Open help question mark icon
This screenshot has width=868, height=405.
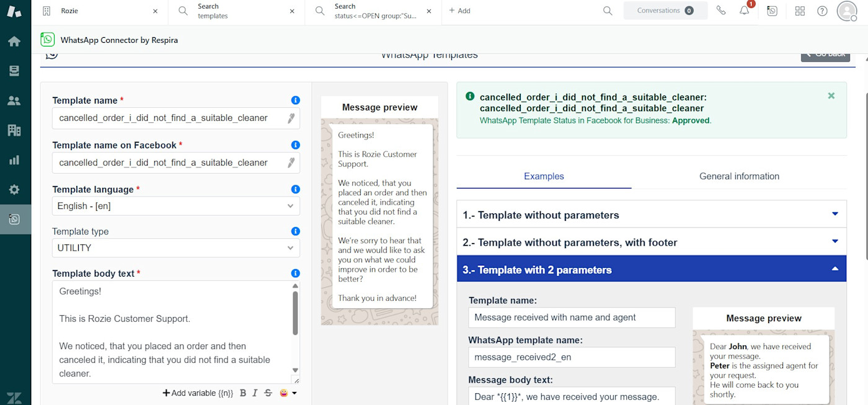tap(822, 11)
